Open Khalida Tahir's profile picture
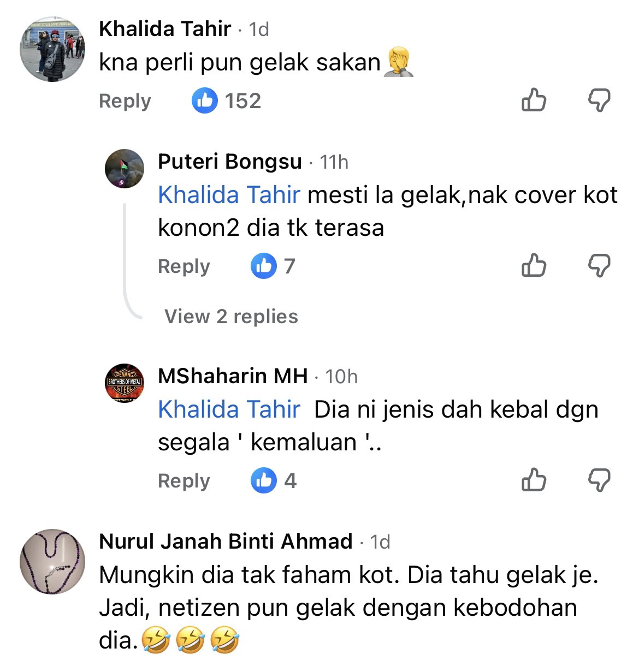The width and height of the screenshot is (639, 672). [x=52, y=50]
